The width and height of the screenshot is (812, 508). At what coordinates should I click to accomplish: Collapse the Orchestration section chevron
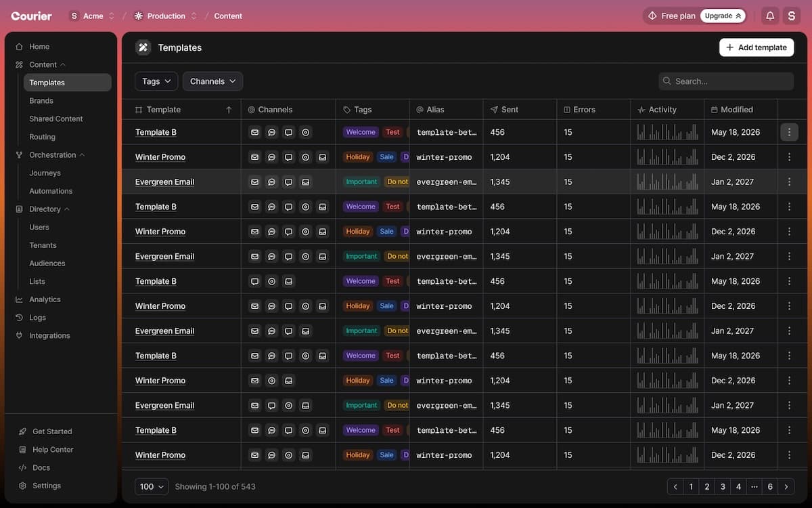point(83,155)
